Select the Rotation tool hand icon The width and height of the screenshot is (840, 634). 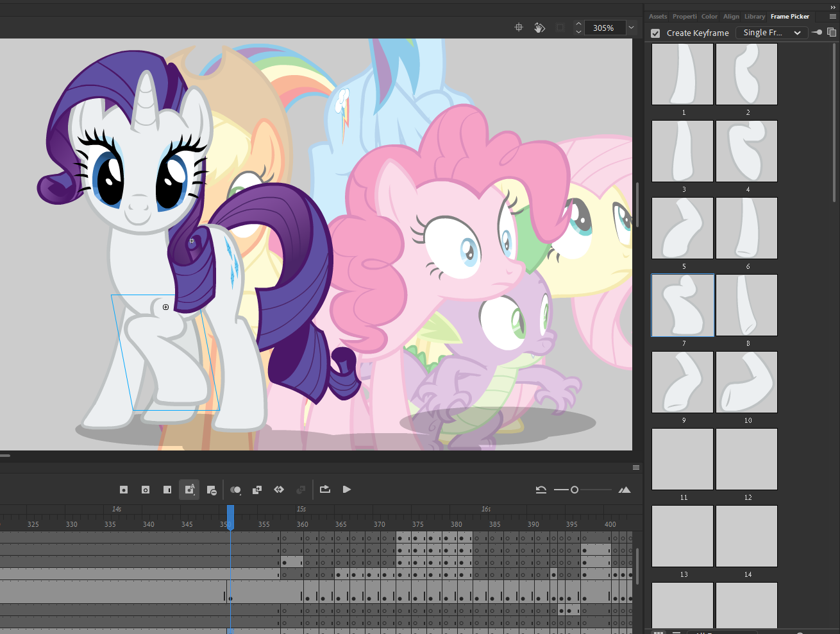tap(539, 27)
